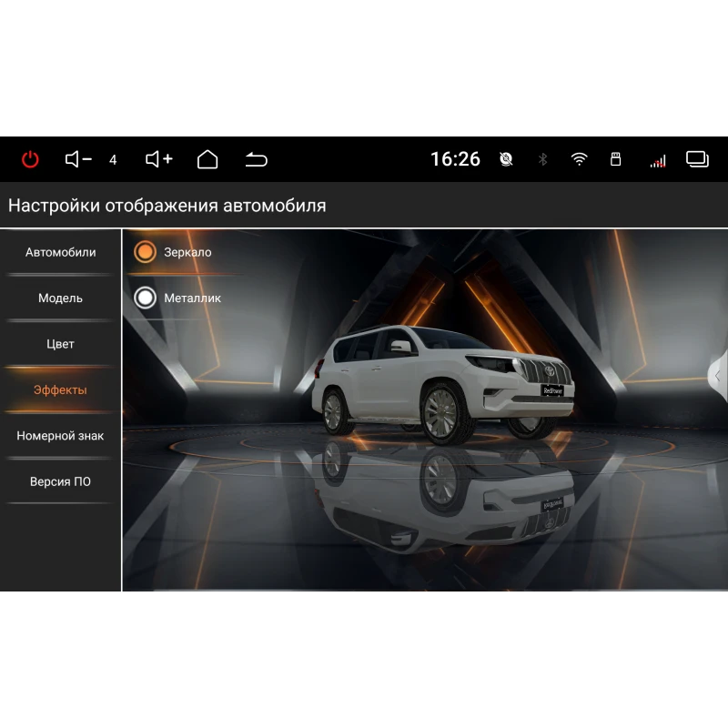The image size is (728, 728).
Task: Open the Цвет settings section
Action: click(60, 344)
